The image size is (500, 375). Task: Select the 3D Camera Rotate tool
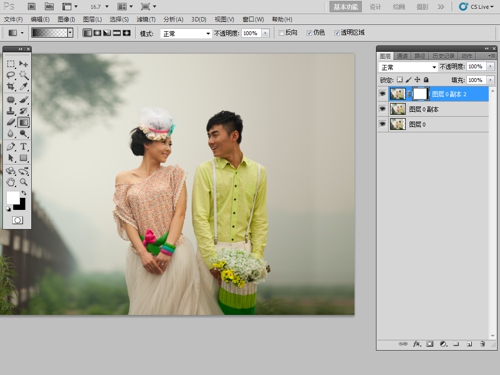pos(23,171)
